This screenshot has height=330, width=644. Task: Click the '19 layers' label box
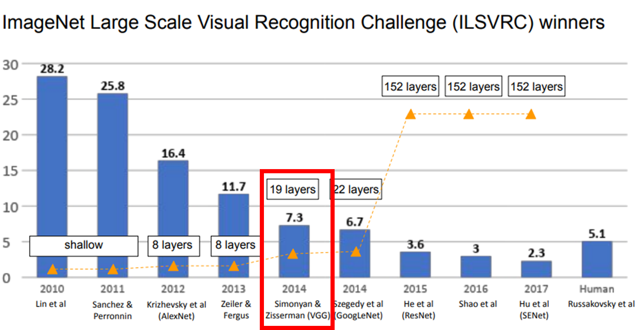click(x=292, y=189)
